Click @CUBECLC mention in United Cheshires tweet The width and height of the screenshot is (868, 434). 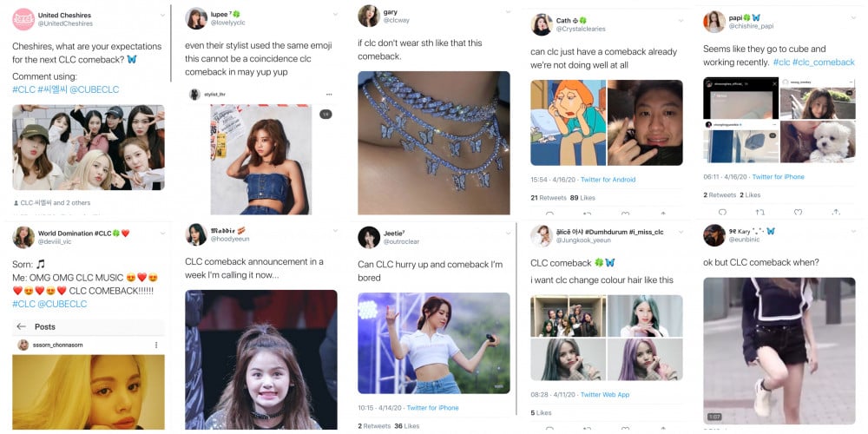tap(94, 89)
